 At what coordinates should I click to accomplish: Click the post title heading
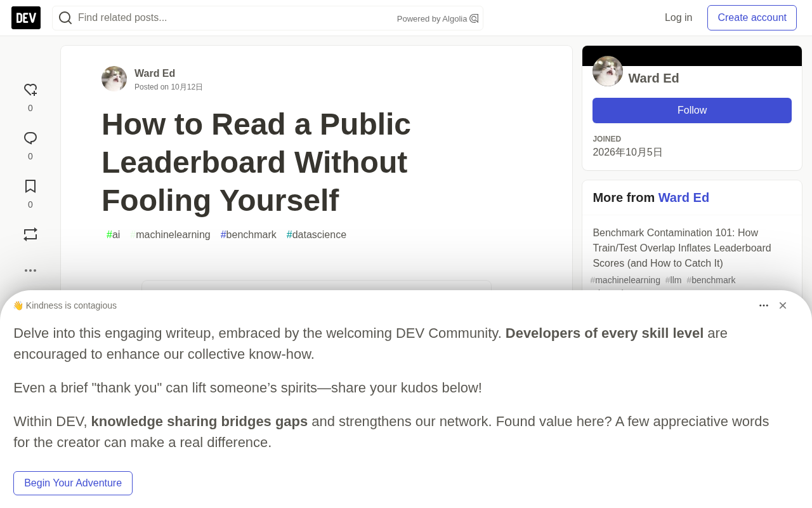(256, 163)
